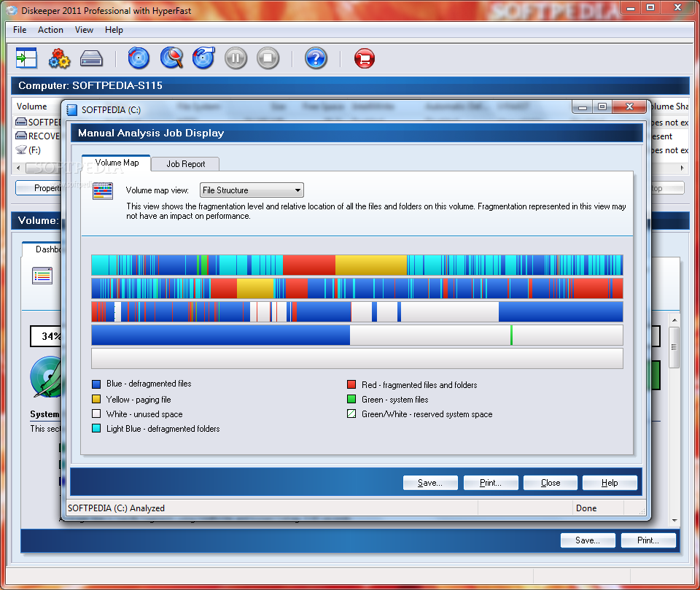Click 'SOFTPEDIA (C:) Analyzed' status text

coord(116,508)
